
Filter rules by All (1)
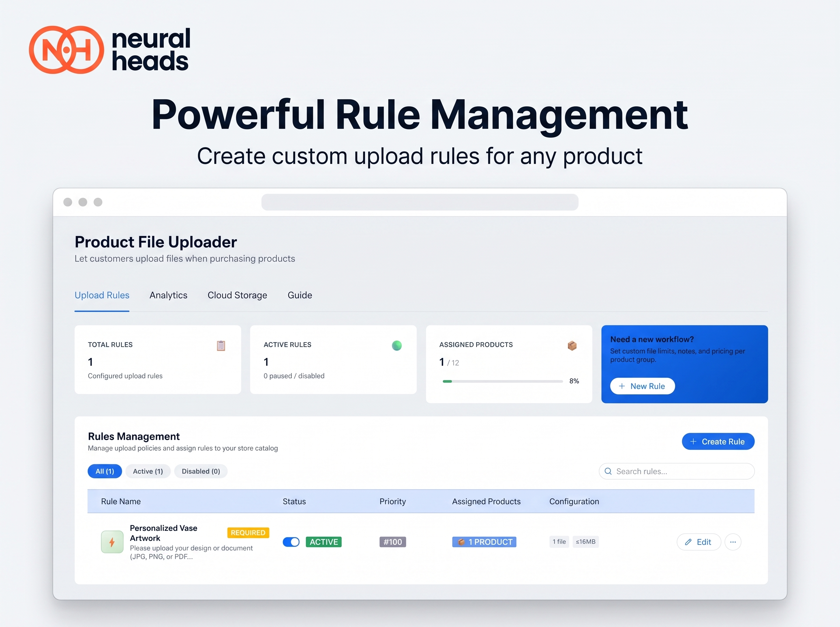105,471
